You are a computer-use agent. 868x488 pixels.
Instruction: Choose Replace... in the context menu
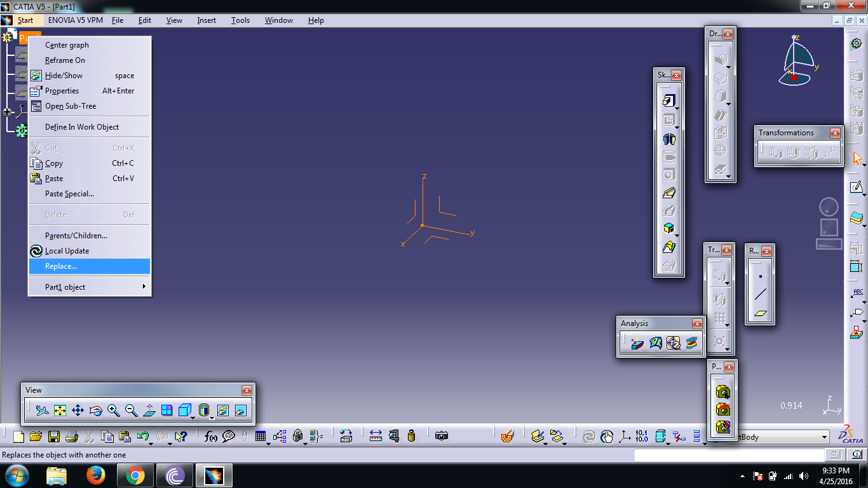89,266
